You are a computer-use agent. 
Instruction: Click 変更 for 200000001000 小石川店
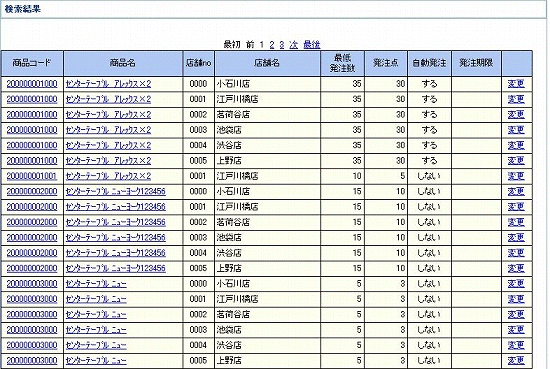(x=516, y=84)
